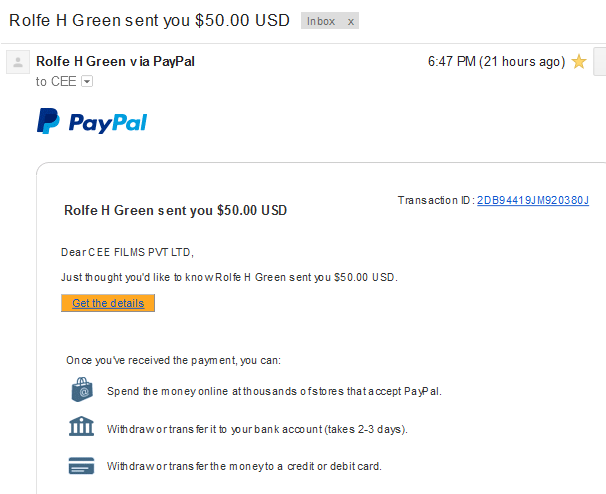Click the Get the details button
This screenshot has height=494, width=606.
[x=108, y=303]
